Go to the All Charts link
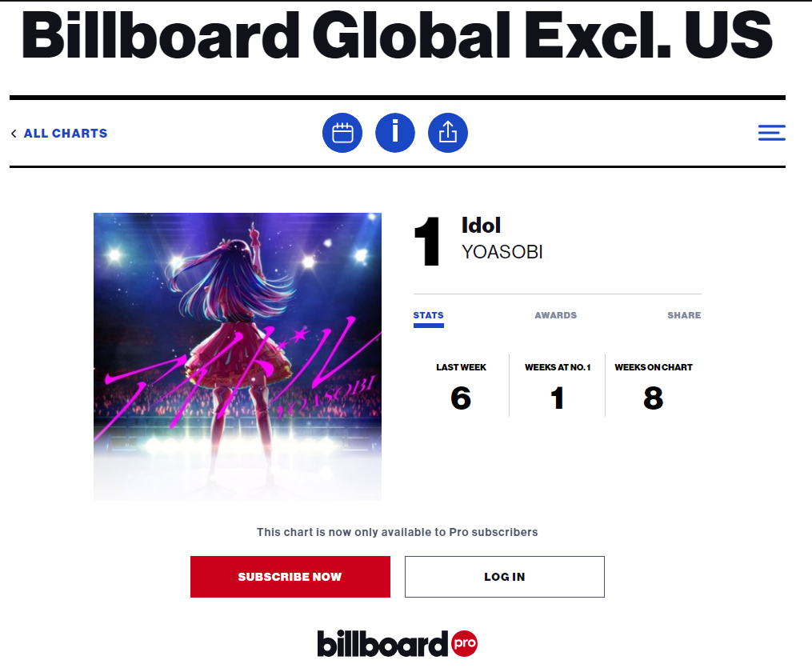The height and width of the screenshot is (672, 812). 66,134
